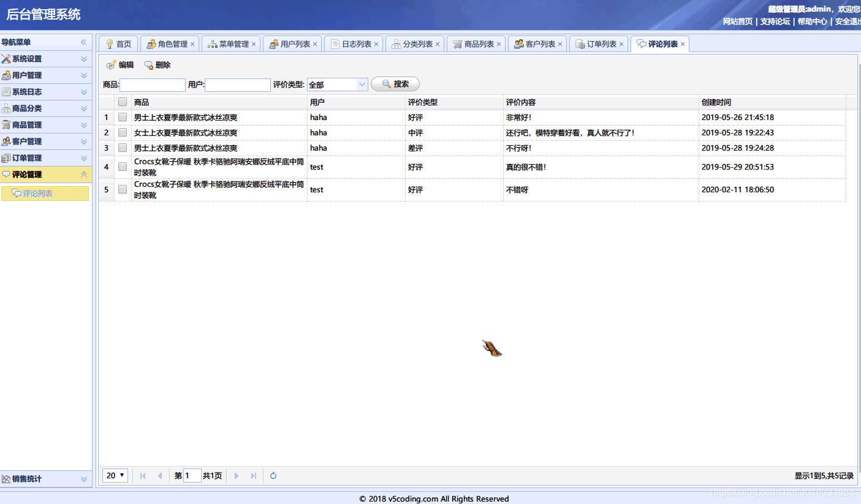This screenshot has width=861, height=504.
Task: Open the 评价类型 dropdown showing 全部
Action: [x=338, y=85]
